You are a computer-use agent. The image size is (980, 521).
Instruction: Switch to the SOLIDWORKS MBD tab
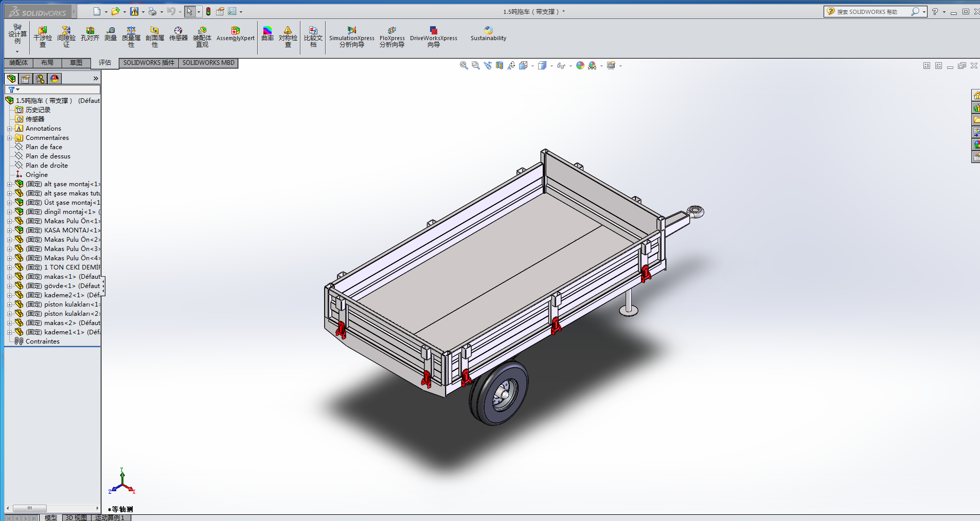pyautogui.click(x=208, y=63)
